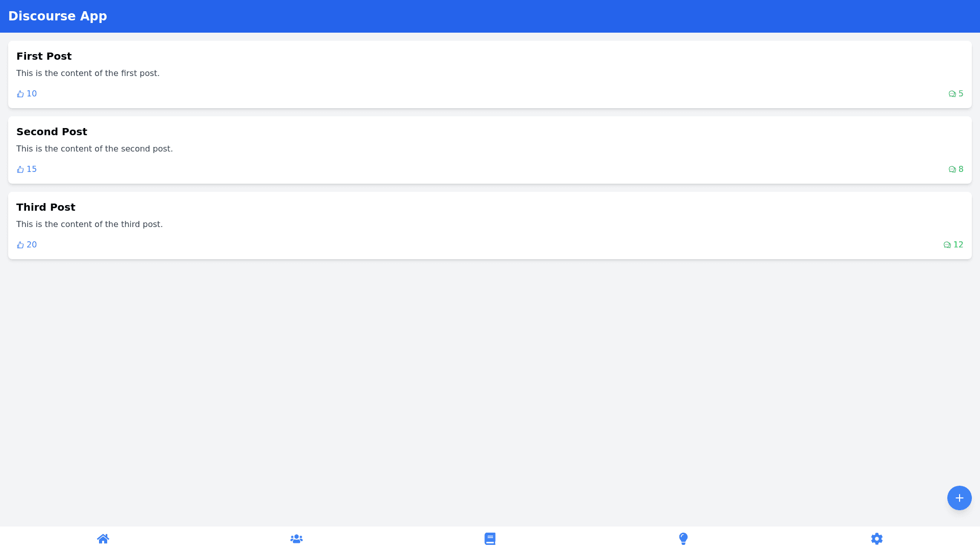Open the Third Post title

(x=46, y=207)
